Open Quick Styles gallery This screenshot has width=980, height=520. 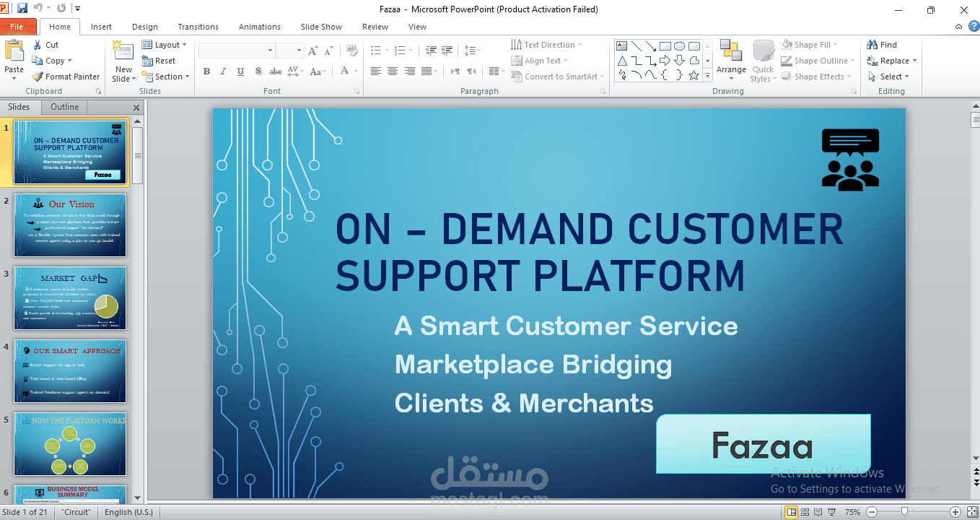pos(763,61)
